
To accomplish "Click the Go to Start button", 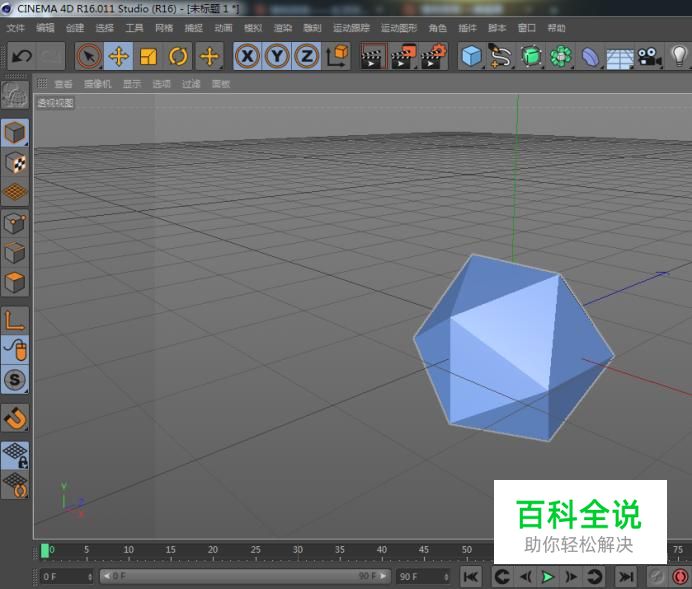I will pos(470,576).
